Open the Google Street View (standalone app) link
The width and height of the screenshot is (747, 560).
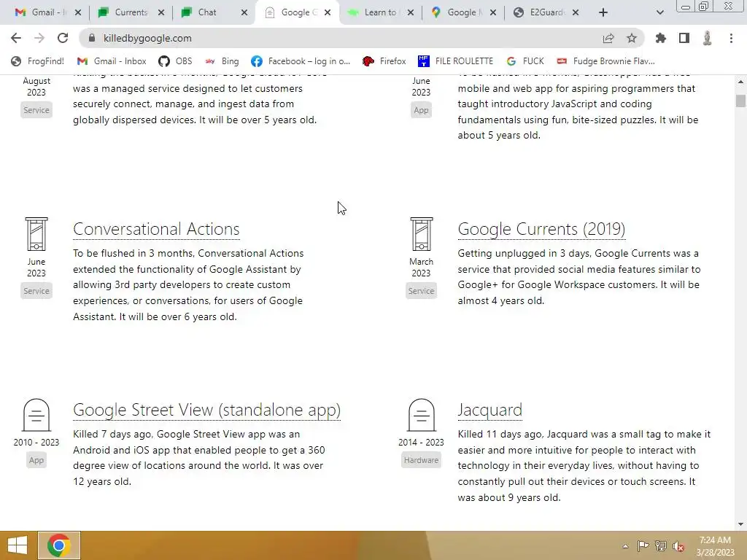pos(206,410)
